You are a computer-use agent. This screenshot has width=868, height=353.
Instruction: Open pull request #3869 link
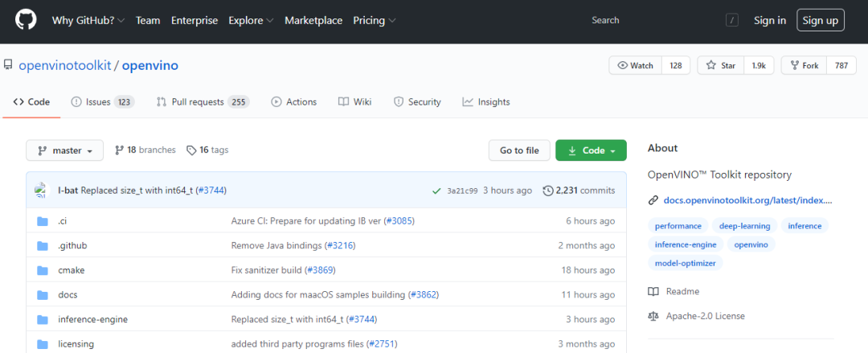(321, 270)
